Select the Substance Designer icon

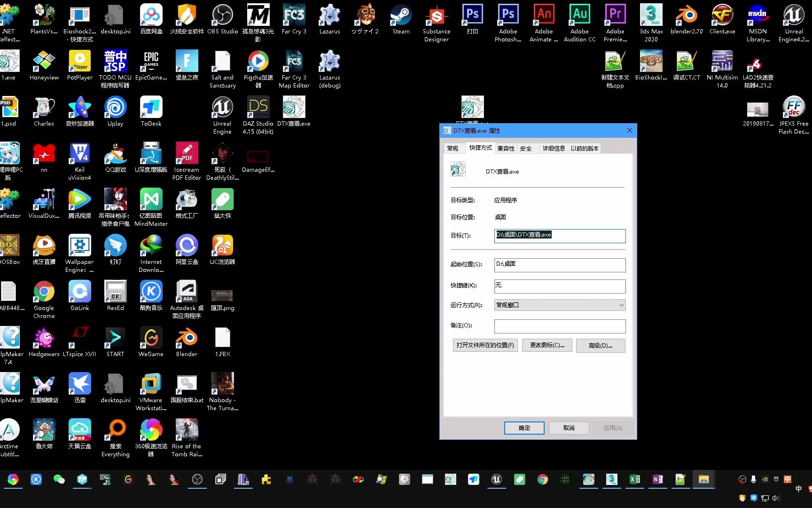tap(437, 24)
